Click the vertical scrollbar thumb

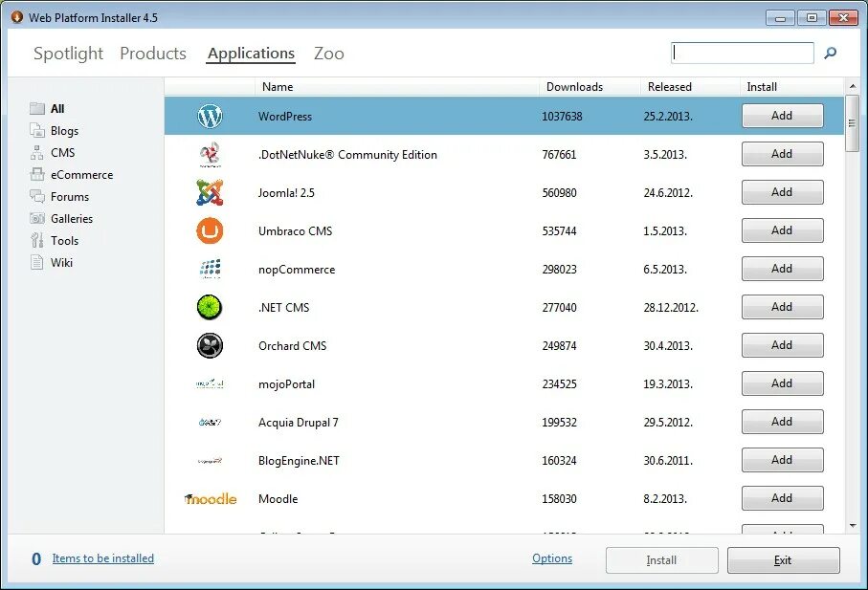(x=853, y=122)
